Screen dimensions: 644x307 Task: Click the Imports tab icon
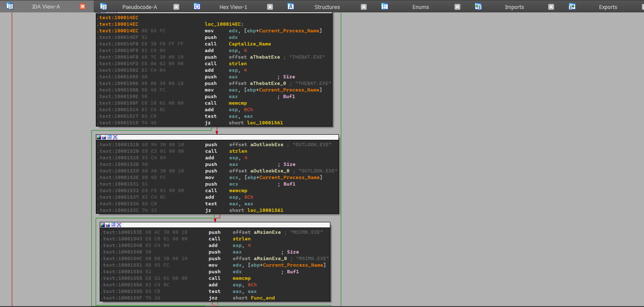click(x=478, y=6)
